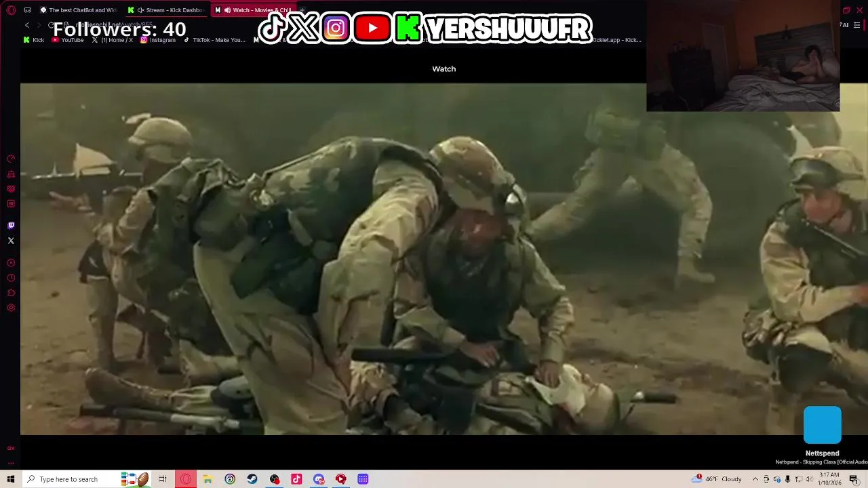
Task: Open the 3:17 AM clock and calendar
Action: (829, 479)
